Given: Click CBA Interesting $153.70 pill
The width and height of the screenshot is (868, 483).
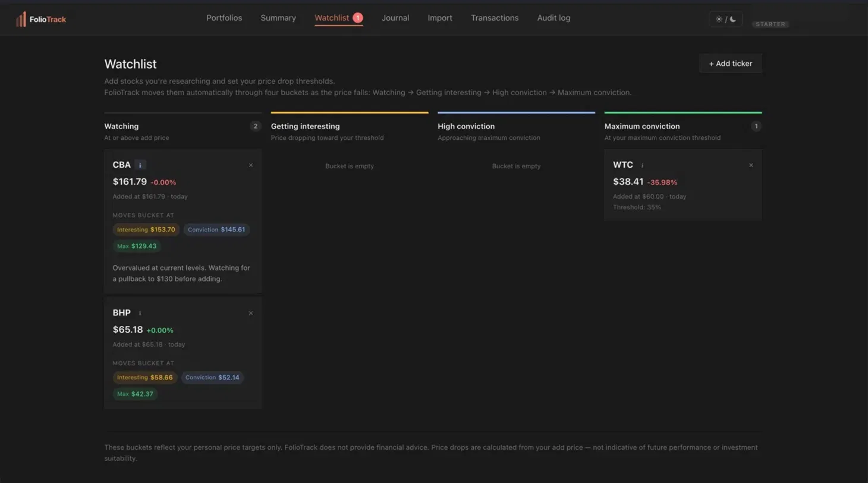Looking at the screenshot, I should coord(146,230).
